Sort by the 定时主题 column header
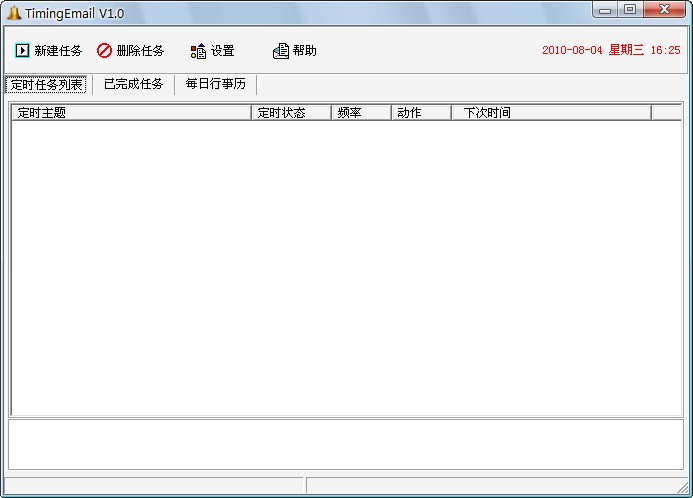The image size is (693, 498). click(x=131, y=113)
